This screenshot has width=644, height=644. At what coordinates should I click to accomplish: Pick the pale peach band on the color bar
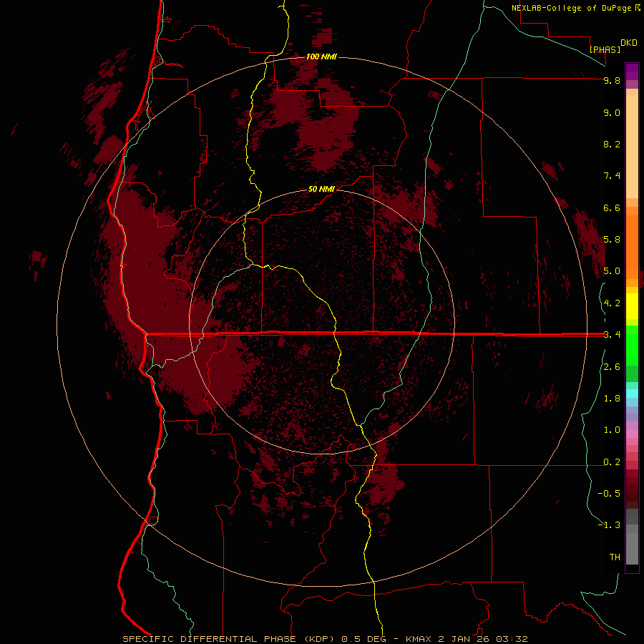coord(632,147)
